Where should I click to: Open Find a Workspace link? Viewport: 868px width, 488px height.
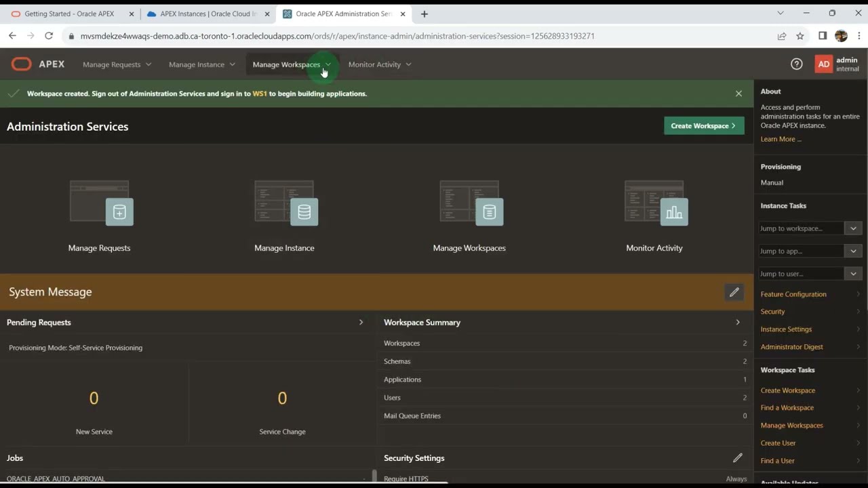787,408
